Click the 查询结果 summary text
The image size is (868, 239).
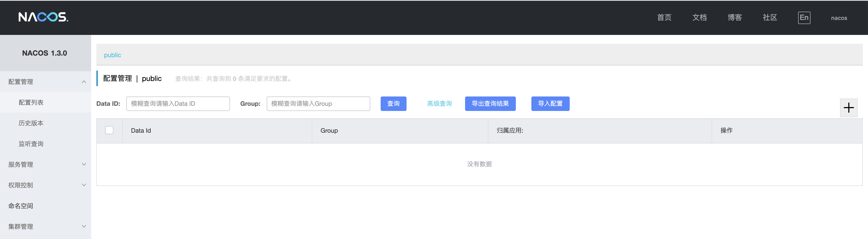click(233, 79)
